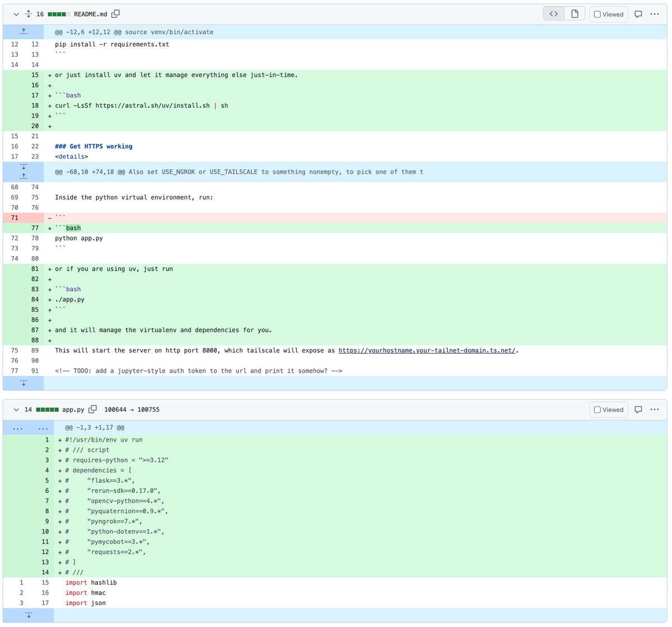Click the README.md file name link
Screen dimensions: 672x627
(90, 14)
